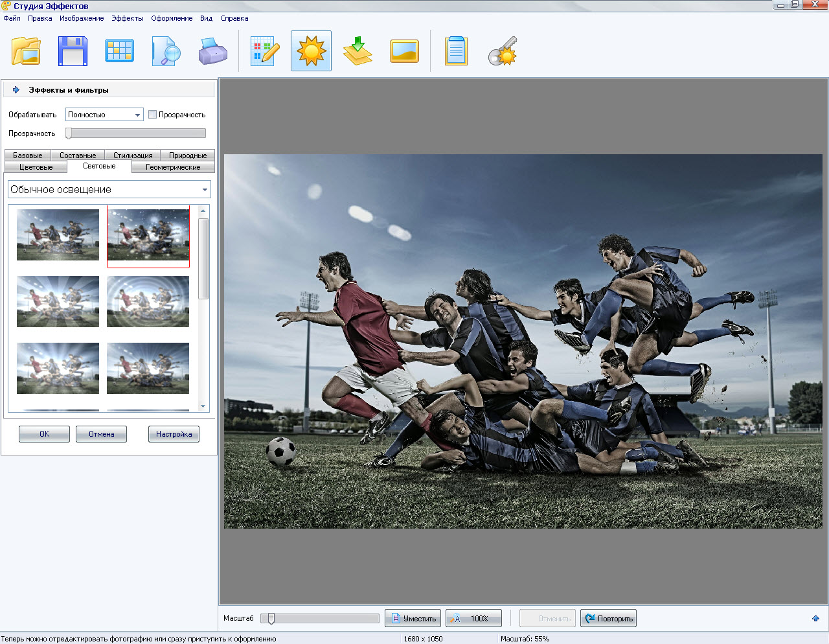
Task: Open file using the folder toolbar icon
Action: click(x=27, y=51)
